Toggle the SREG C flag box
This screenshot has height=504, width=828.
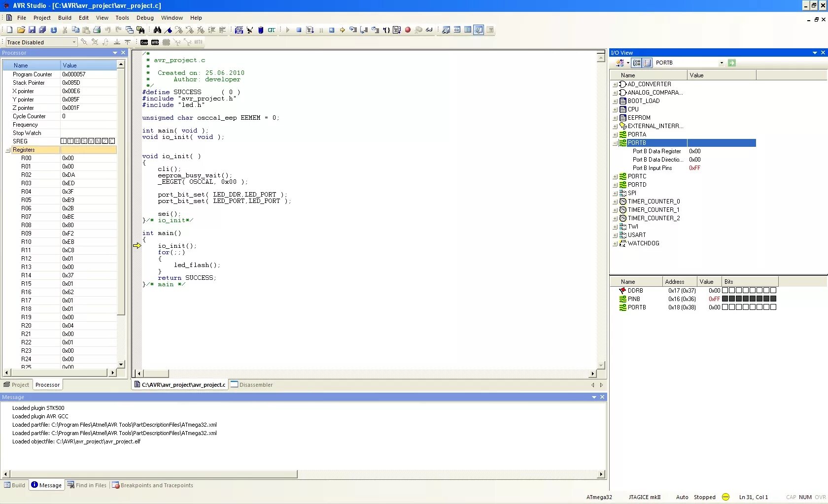pos(112,141)
